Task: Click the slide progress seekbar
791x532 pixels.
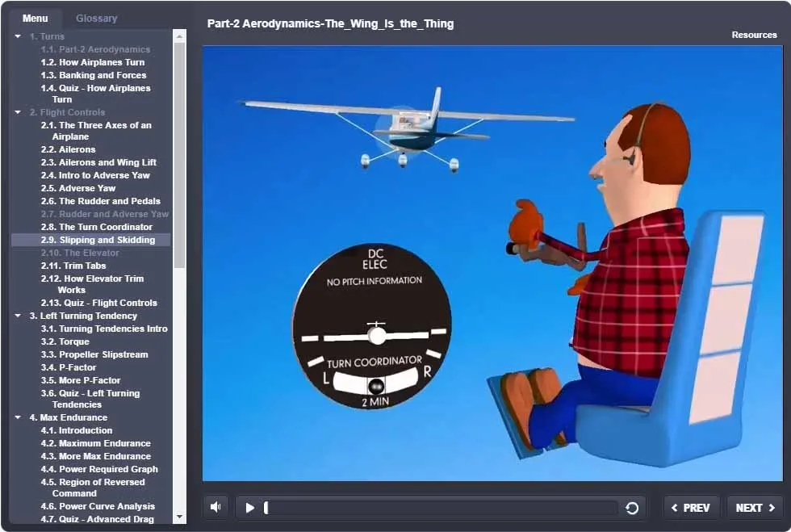Action: 441,508
